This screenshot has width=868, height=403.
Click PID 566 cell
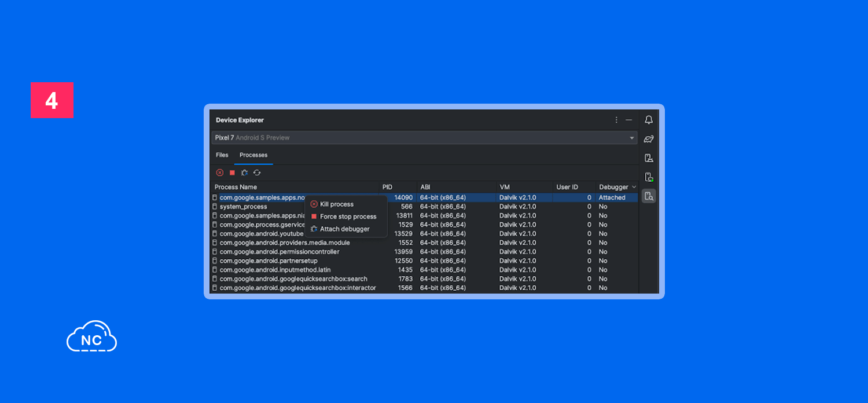[x=407, y=207]
